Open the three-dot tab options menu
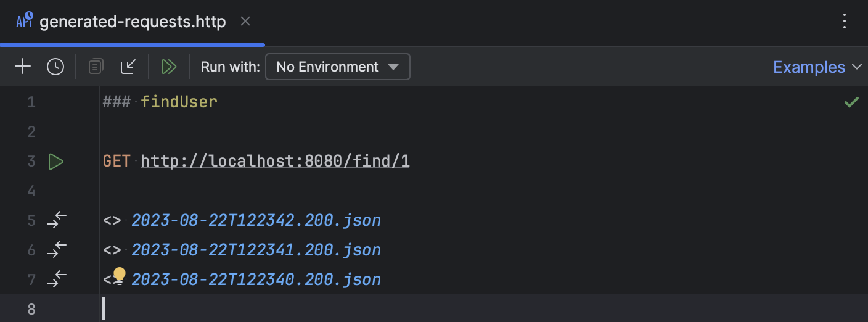Viewport: 868px width, 322px height. click(845, 22)
